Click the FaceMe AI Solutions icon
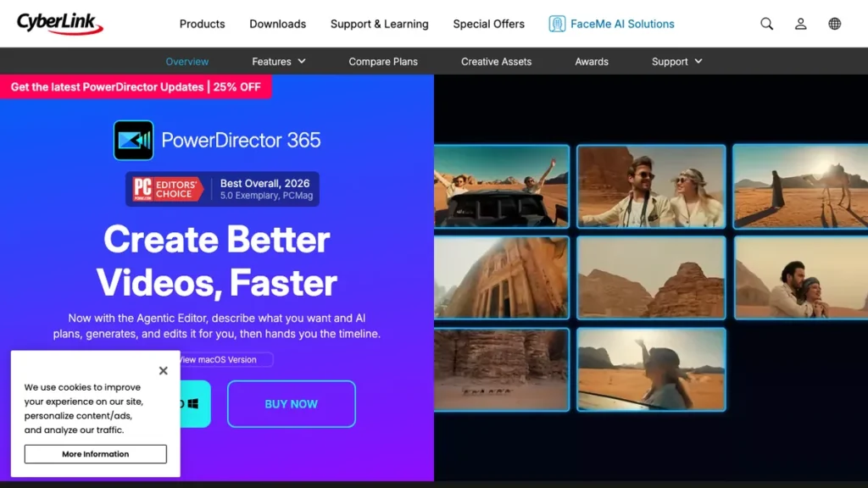 (557, 24)
